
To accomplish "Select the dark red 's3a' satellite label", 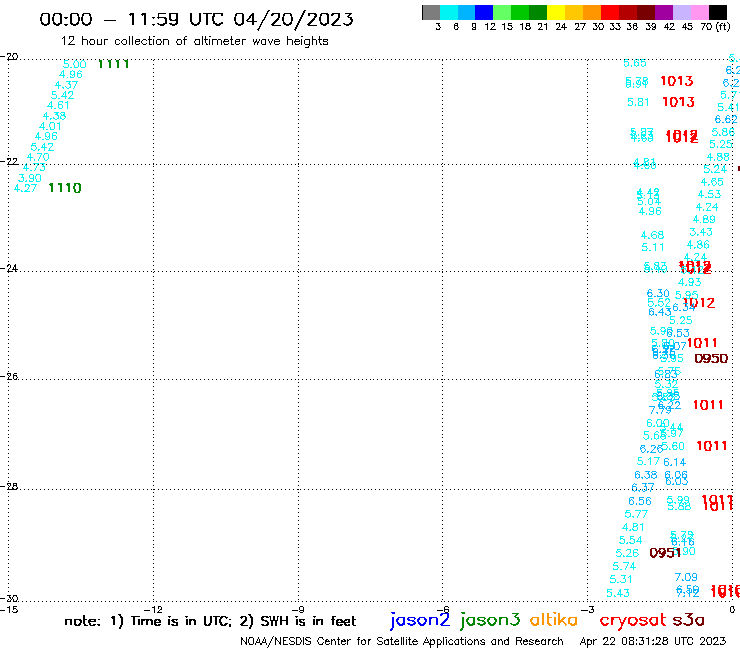I will coord(689,620).
